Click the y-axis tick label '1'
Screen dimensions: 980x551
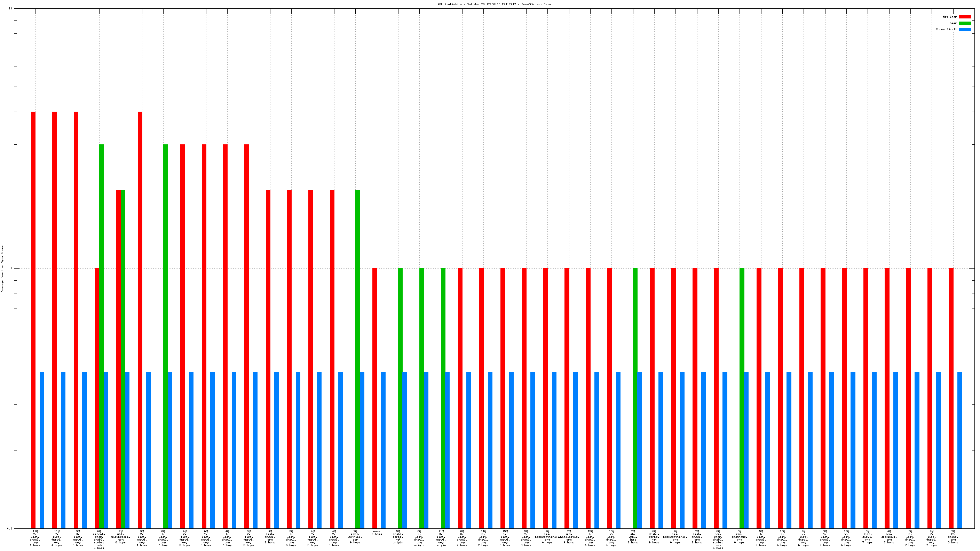[x=11, y=269]
